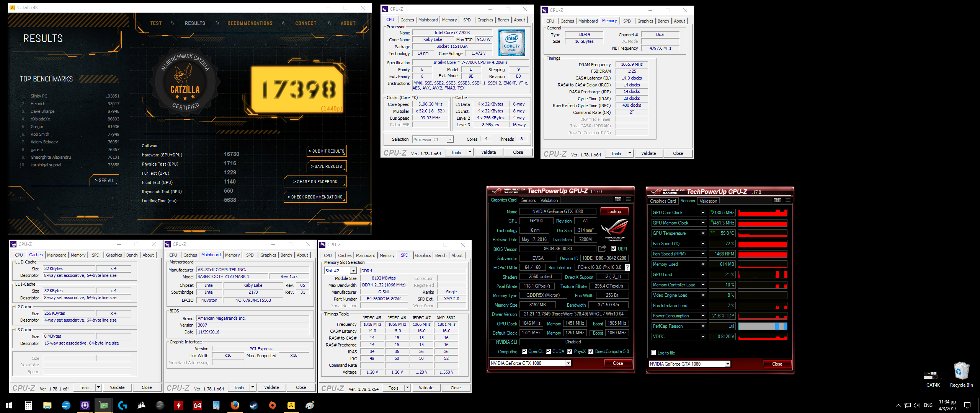Screen dimensions: 980x413
Task: Click the ENG language indicator in tray
Action: coord(928,405)
